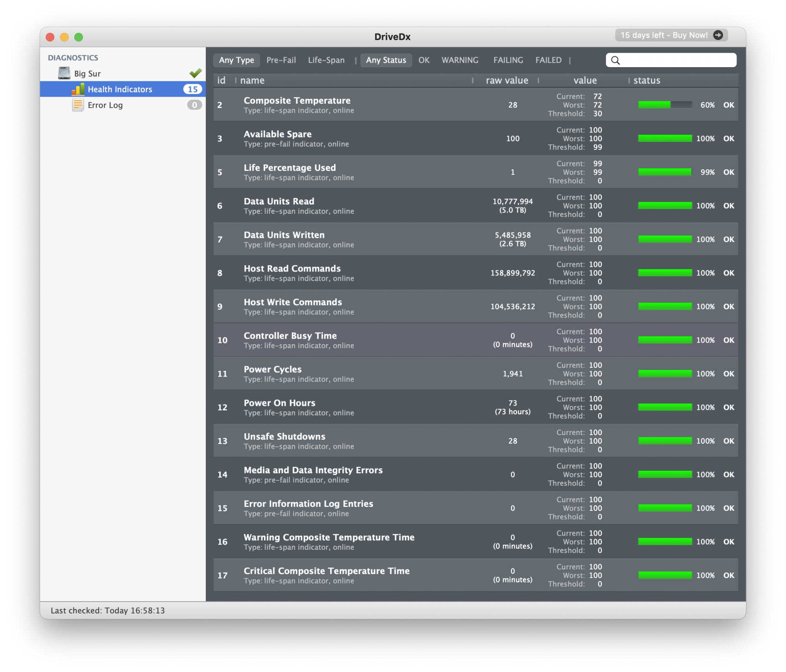Click the Big Sur drive icon

coord(64,73)
